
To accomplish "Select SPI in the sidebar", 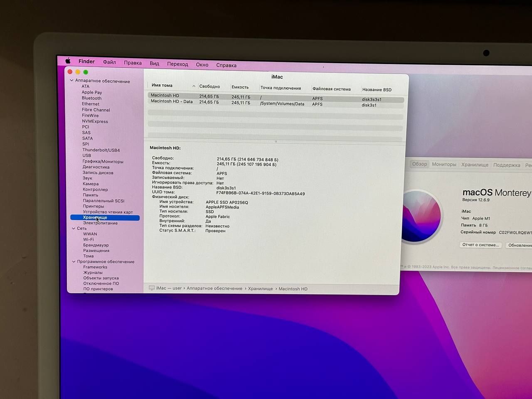I will [86, 144].
